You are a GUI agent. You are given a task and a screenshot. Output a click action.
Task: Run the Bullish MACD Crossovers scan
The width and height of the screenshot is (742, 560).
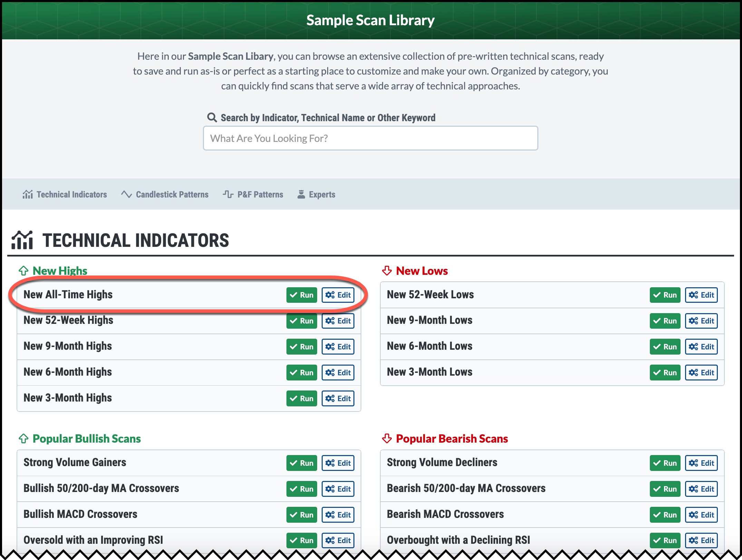(302, 514)
